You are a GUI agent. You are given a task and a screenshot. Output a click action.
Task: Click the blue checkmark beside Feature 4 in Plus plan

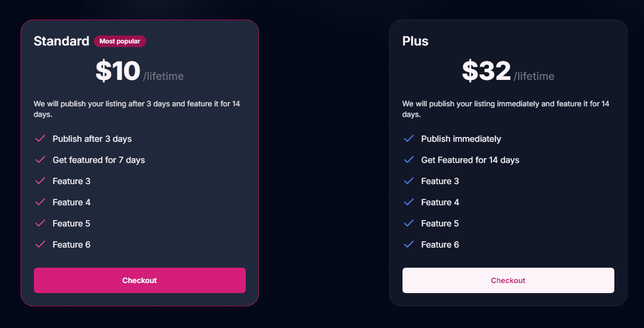point(409,202)
